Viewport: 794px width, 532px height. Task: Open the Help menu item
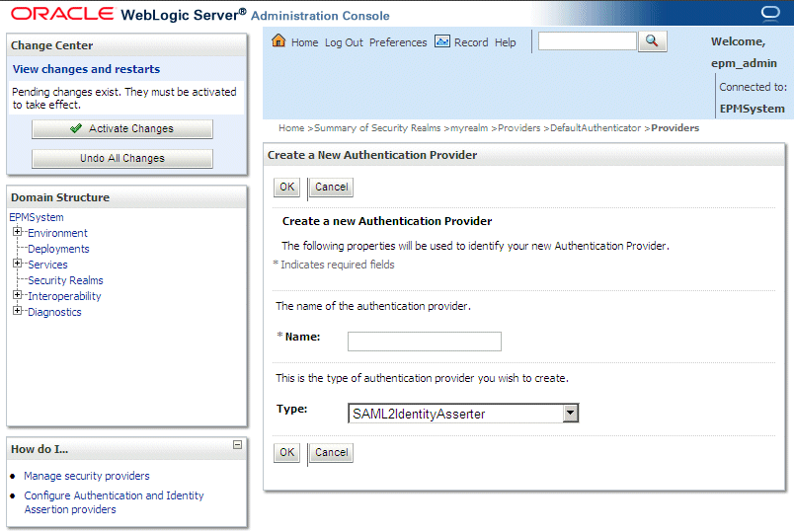click(506, 42)
